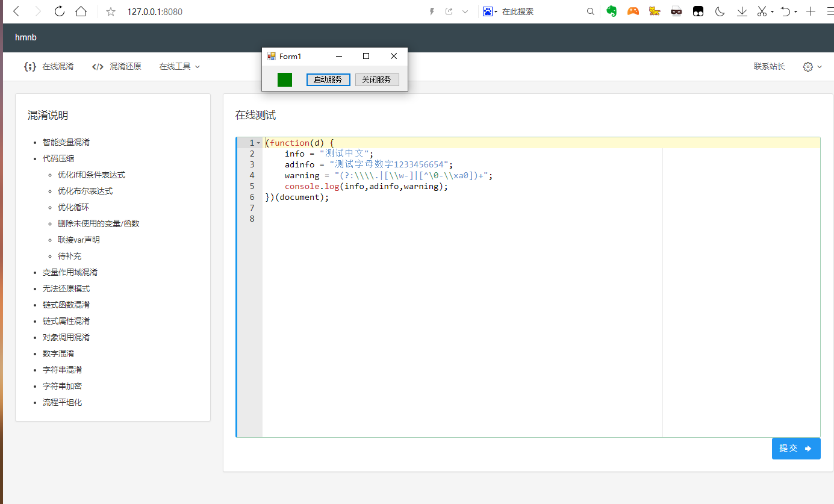The width and height of the screenshot is (834, 504).
Task: Open the downloads arrow icon
Action: (x=742, y=11)
